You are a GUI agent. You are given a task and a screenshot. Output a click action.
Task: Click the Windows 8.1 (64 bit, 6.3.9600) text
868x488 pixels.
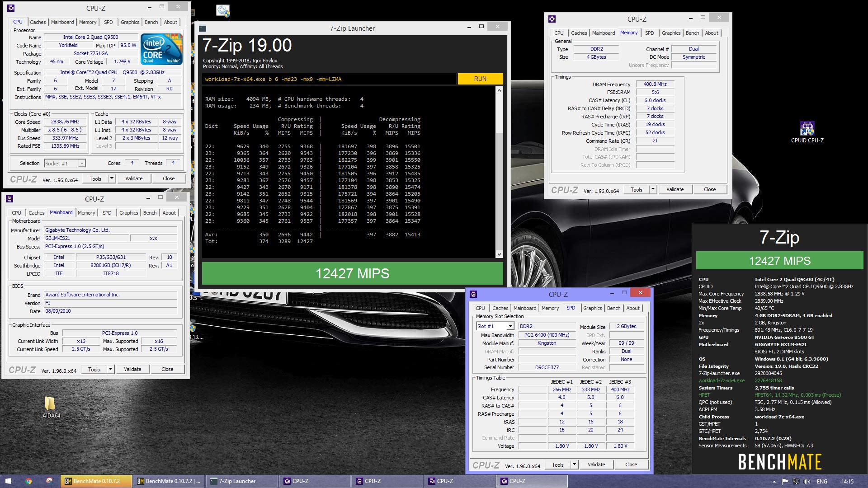(x=791, y=359)
